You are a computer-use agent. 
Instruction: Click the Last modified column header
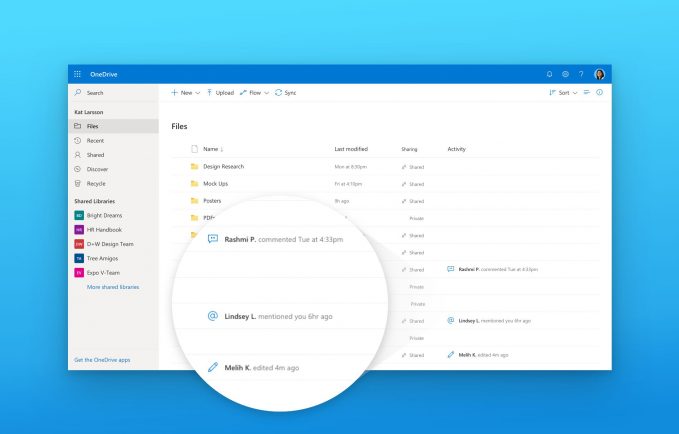(351, 149)
